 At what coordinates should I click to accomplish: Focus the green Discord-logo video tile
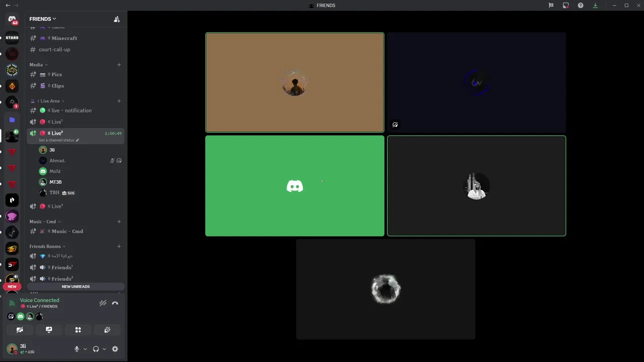click(295, 186)
